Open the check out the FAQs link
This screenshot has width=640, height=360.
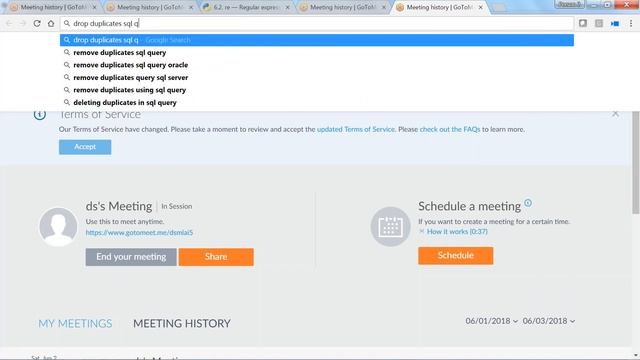pyautogui.click(x=450, y=129)
